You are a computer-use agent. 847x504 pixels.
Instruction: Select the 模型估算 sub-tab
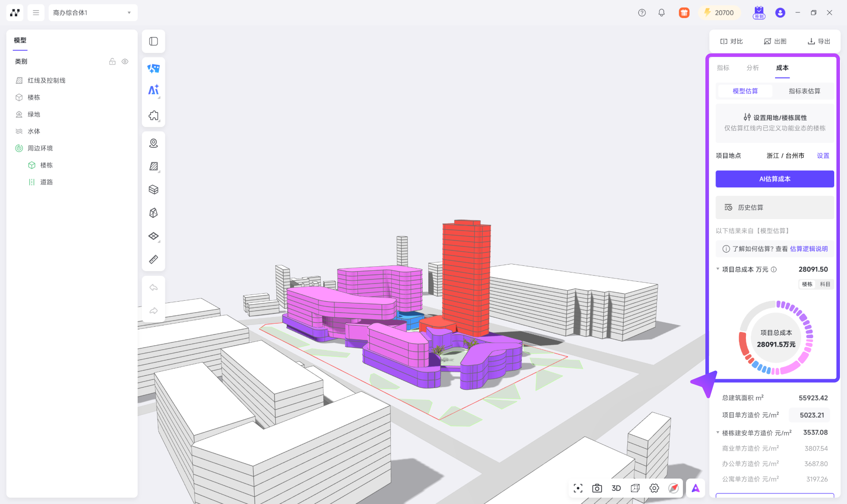click(745, 91)
